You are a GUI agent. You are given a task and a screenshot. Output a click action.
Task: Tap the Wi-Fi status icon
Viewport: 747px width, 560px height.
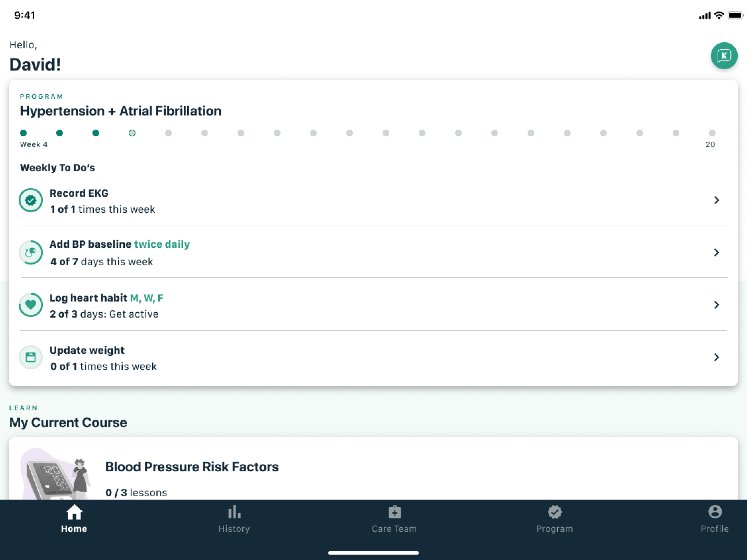[719, 16]
